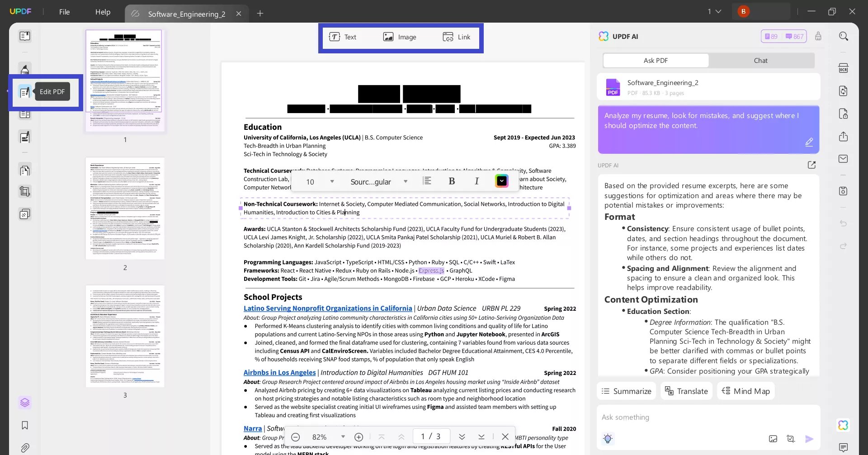Select the crop pages tool
The width and height of the screenshot is (868, 455).
point(25,191)
